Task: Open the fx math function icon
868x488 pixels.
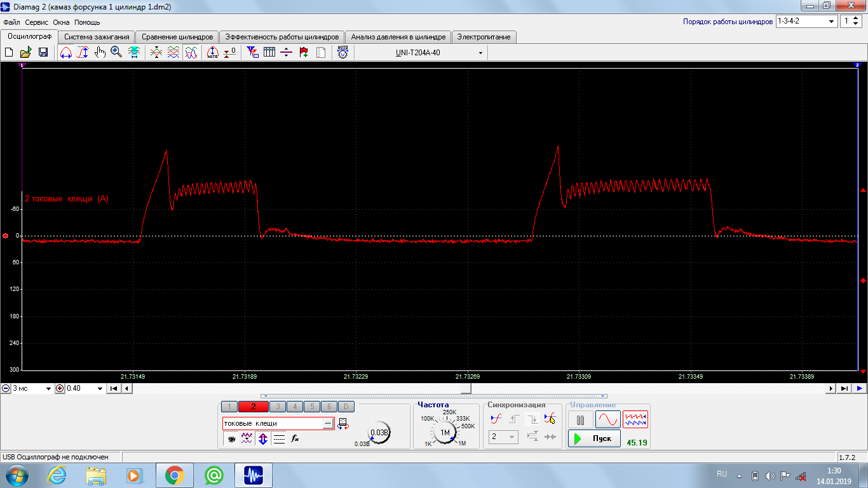Action: click(295, 438)
